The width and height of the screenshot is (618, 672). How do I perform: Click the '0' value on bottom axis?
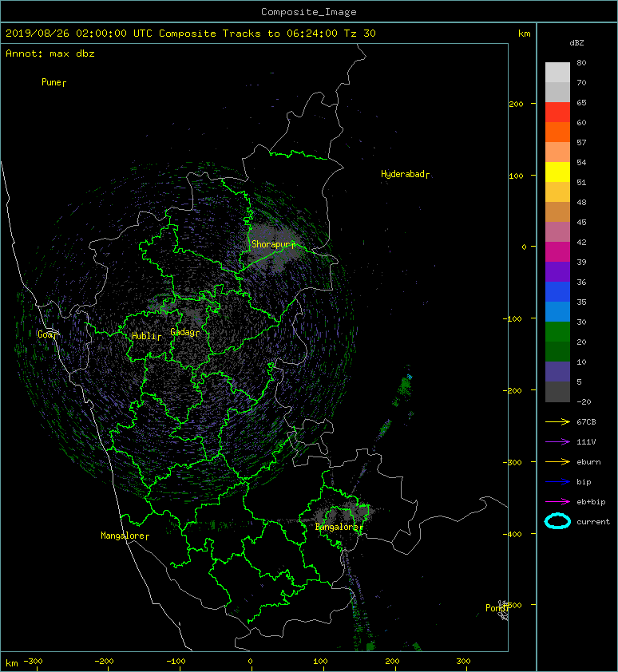click(x=251, y=662)
